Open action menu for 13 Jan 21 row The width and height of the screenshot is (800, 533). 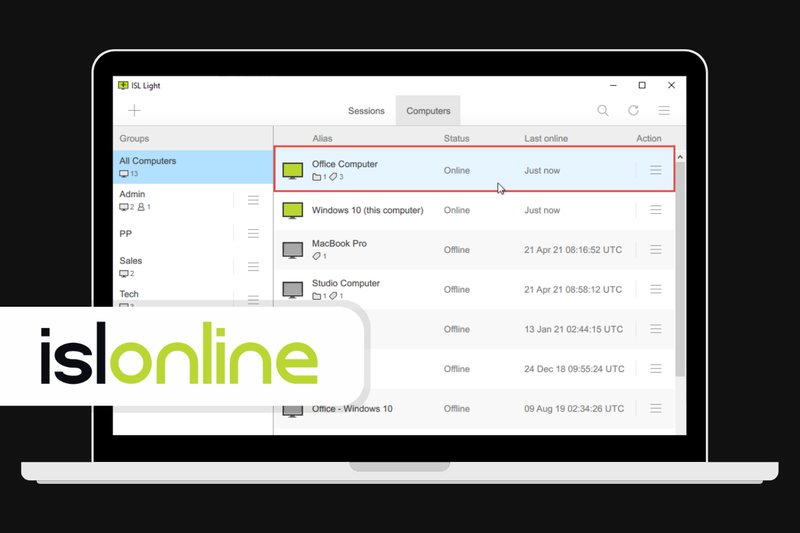(656, 329)
